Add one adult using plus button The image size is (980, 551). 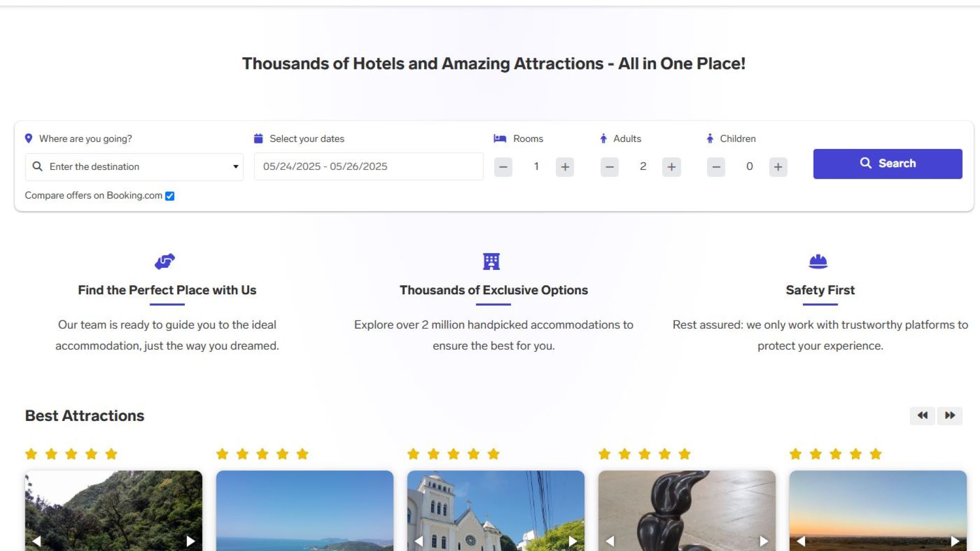[x=671, y=167]
